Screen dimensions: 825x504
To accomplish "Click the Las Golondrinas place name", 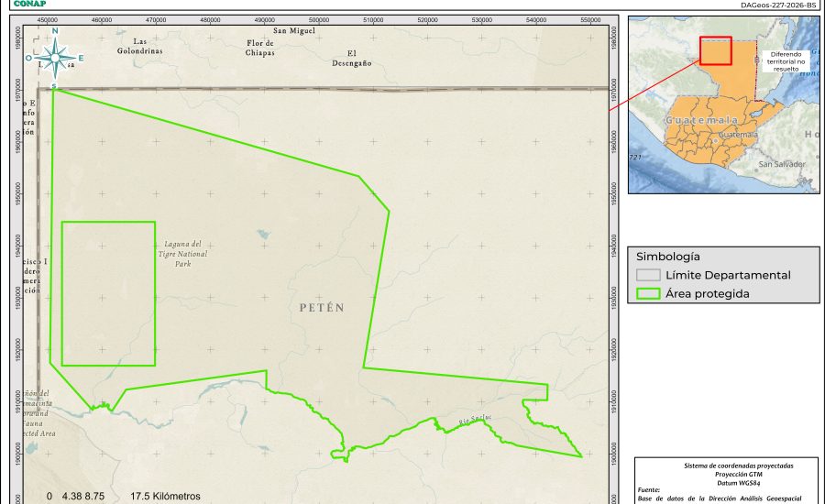I will pyautogui.click(x=139, y=46).
